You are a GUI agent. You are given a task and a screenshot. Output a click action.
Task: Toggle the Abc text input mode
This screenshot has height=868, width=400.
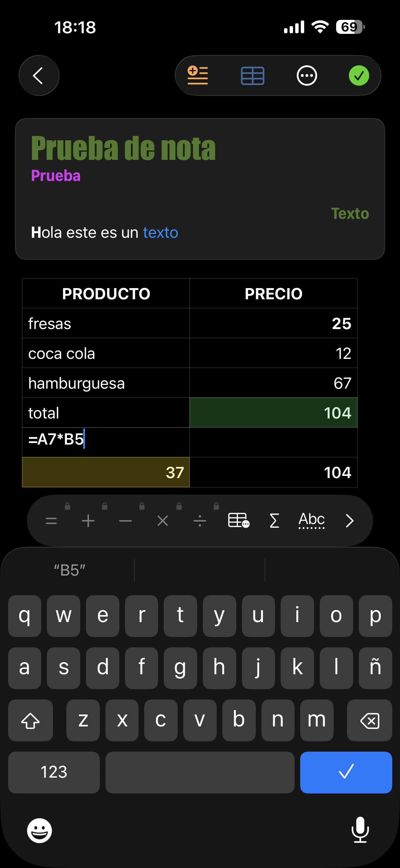coord(311,521)
